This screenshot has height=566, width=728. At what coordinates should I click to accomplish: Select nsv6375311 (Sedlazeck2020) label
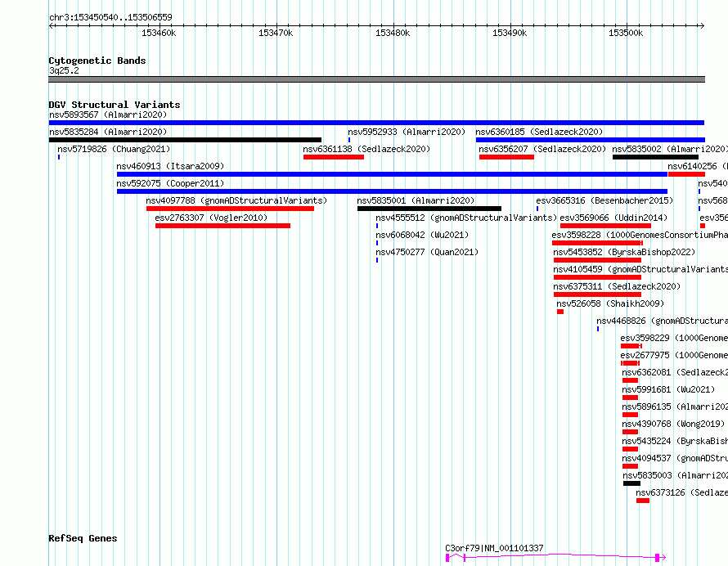point(617,286)
